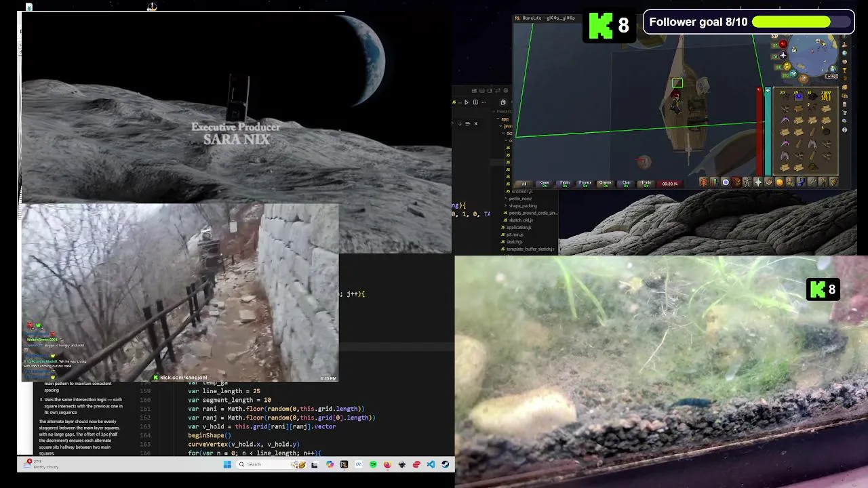The height and width of the screenshot is (488, 868).
Task: Click the Follower goal progress bar
Action: 800,22
